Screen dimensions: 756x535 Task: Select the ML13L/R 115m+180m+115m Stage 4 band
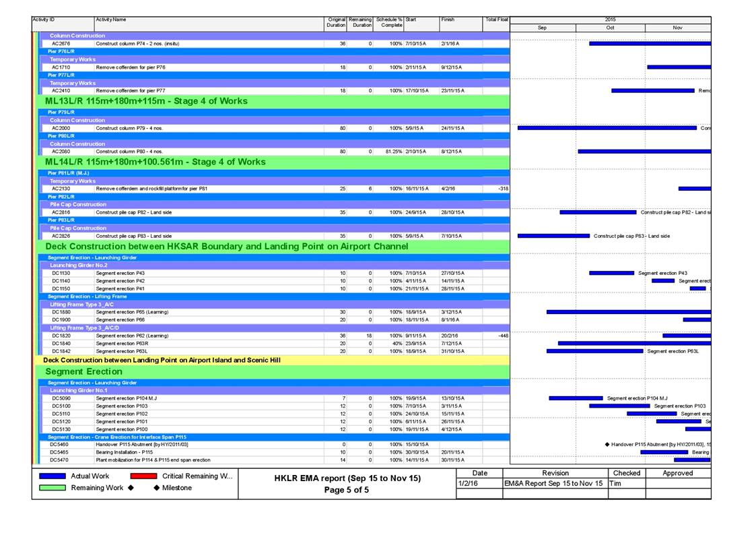(273, 101)
